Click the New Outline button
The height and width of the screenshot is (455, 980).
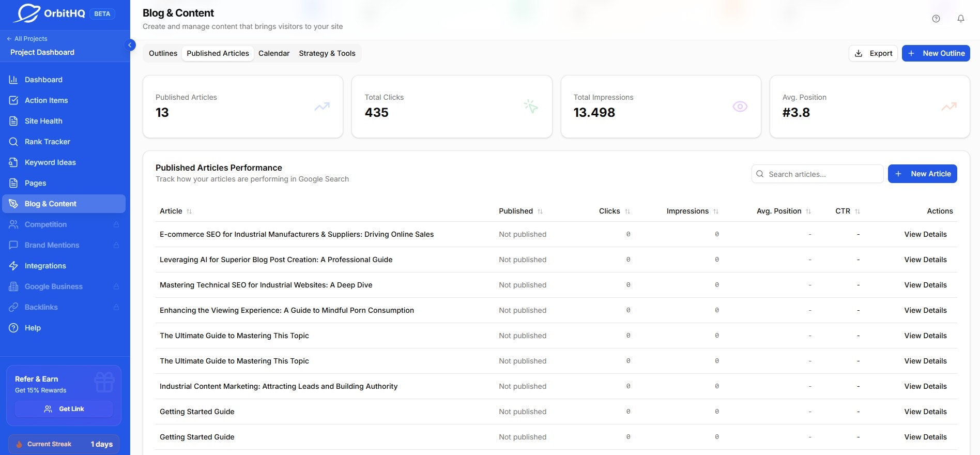(x=936, y=53)
